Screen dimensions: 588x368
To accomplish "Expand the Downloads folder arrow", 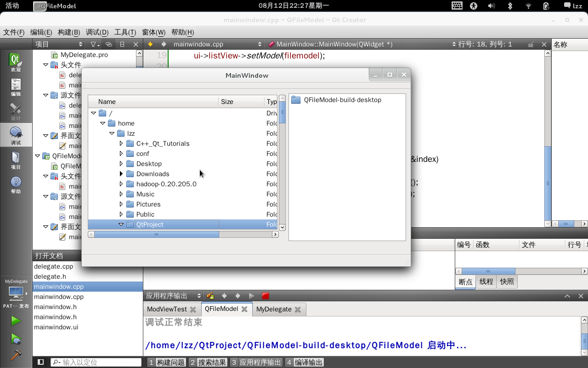I will (x=121, y=174).
